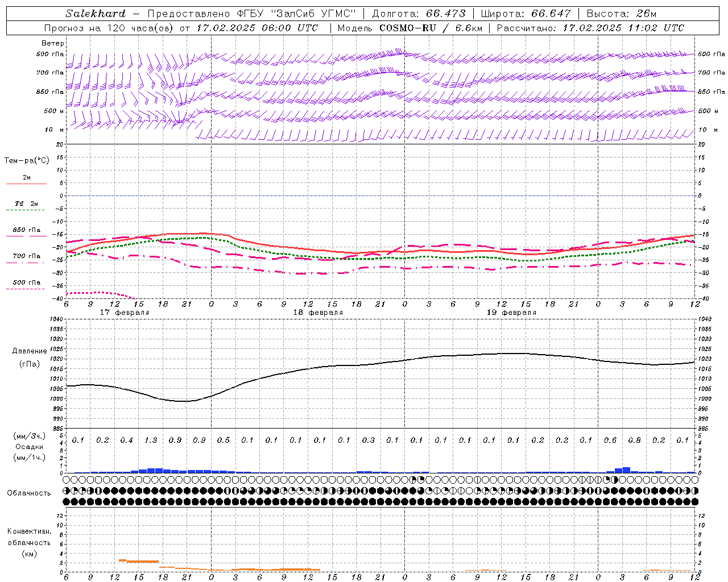Click the (мм/3ч.) precipitation unit label
The image size is (728, 582).
pyautogui.click(x=30, y=436)
